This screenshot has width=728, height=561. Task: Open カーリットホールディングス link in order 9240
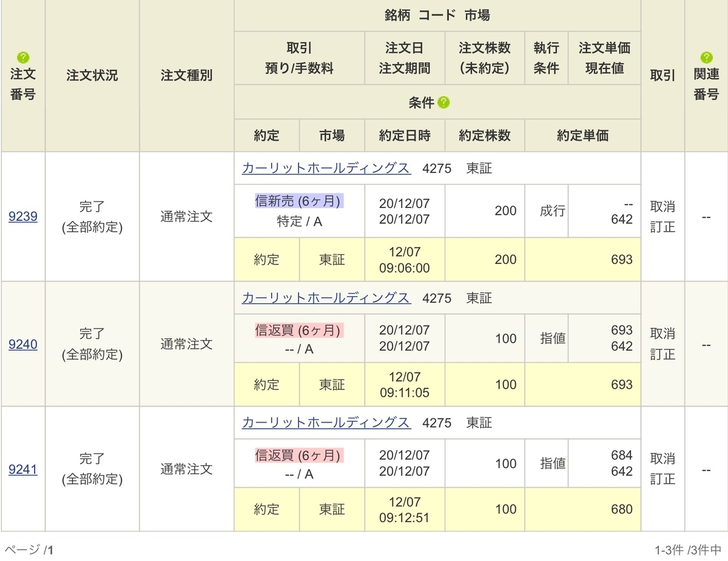click(326, 298)
